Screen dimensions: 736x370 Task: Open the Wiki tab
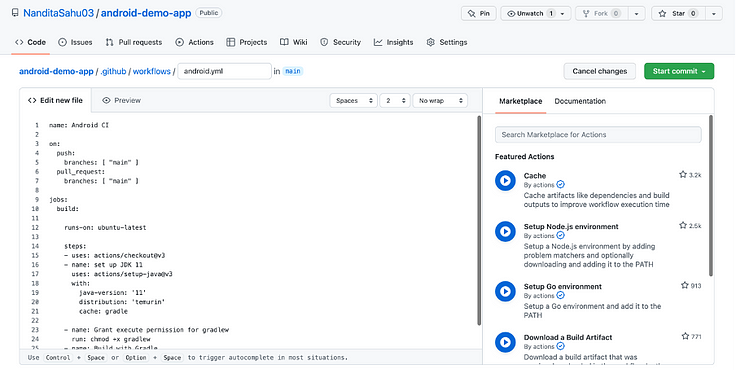[x=294, y=42]
